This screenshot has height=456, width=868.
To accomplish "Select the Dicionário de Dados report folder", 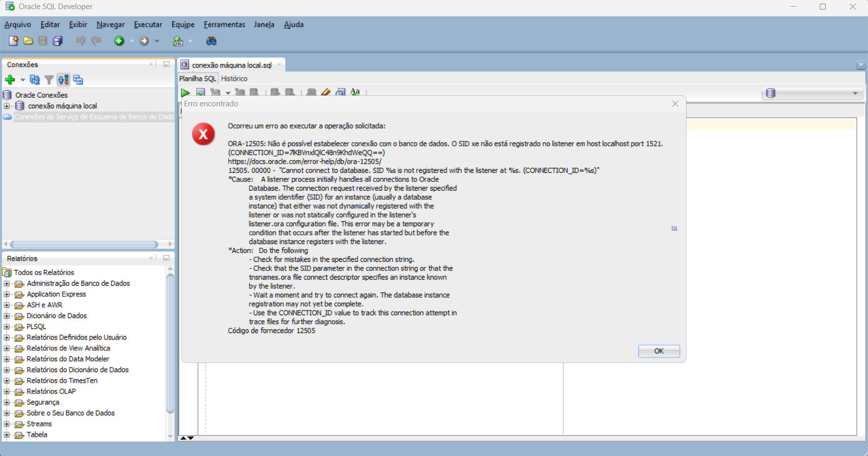I will [57, 316].
